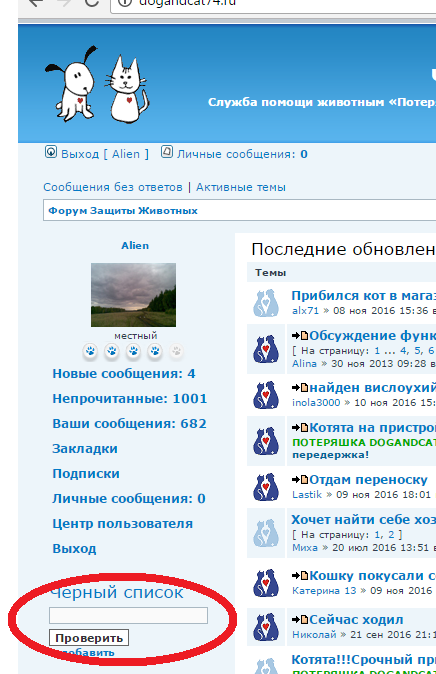
Task: Jump to new post arrow for Котята на пристрой
Action: point(300,428)
